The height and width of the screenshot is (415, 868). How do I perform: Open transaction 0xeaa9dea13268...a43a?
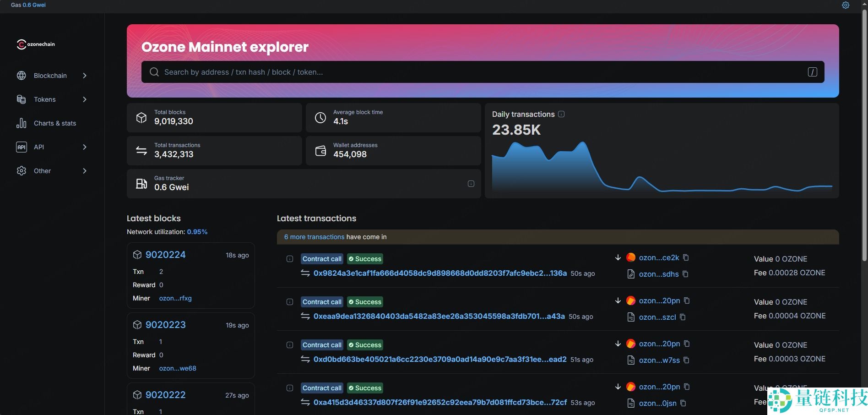pos(439,316)
